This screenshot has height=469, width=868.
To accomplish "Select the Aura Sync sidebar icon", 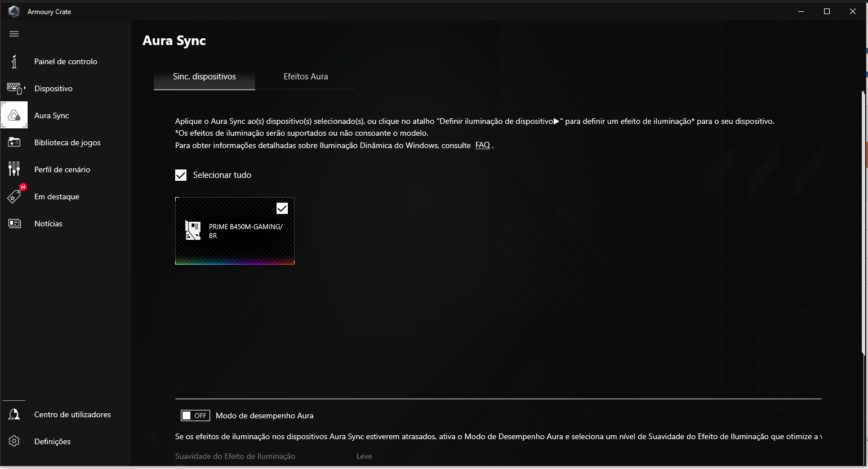I will 15,115.
